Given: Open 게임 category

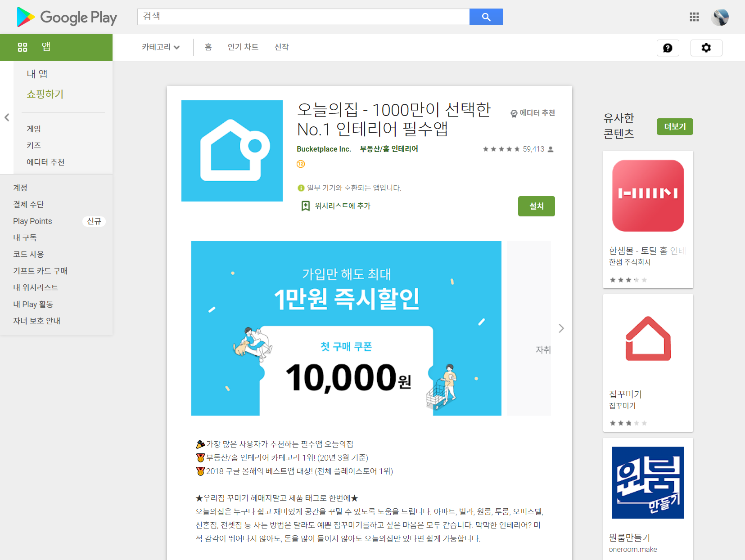Looking at the screenshot, I should click(34, 129).
